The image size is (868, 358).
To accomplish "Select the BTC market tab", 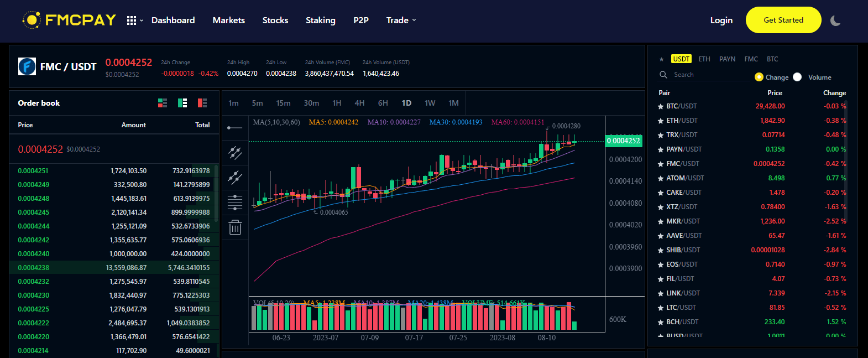I will point(772,59).
